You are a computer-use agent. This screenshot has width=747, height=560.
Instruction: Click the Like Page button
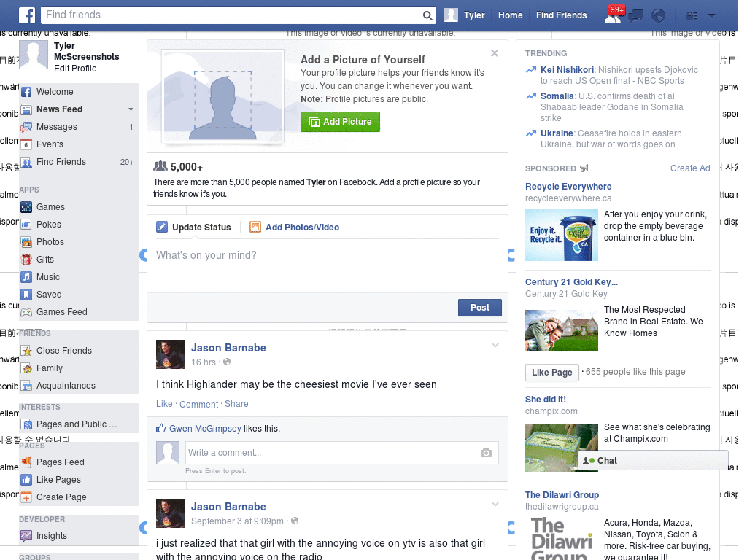coord(551,373)
